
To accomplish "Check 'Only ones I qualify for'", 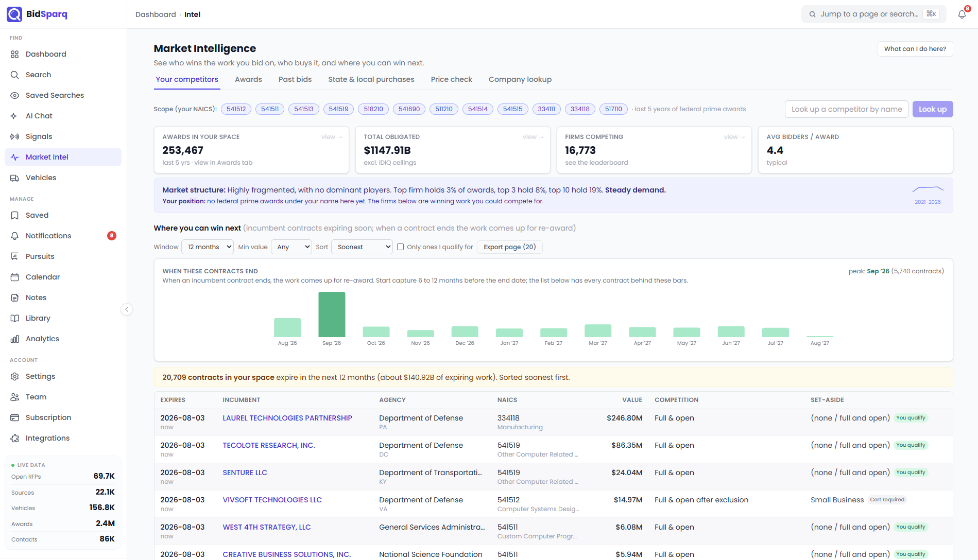I will [x=400, y=247].
